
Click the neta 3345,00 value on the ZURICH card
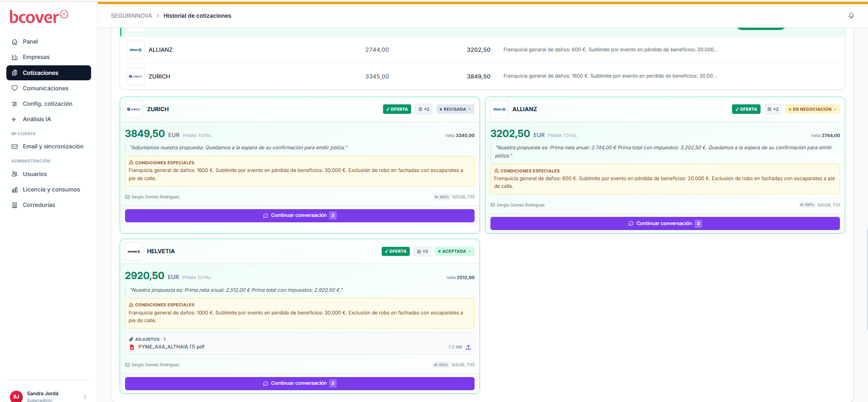(x=460, y=136)
